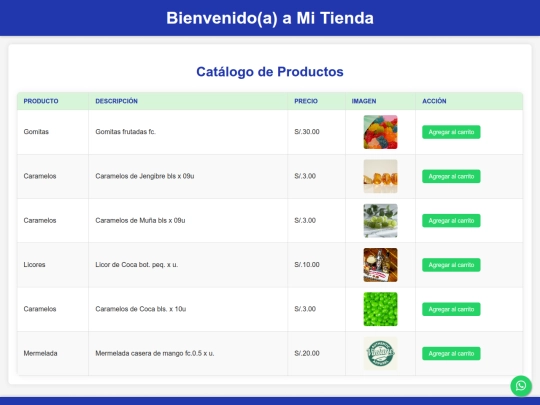
Task: Add Caramelos de Jengibre to the cart
Action: pyautogui.click(x=451, y=176)
